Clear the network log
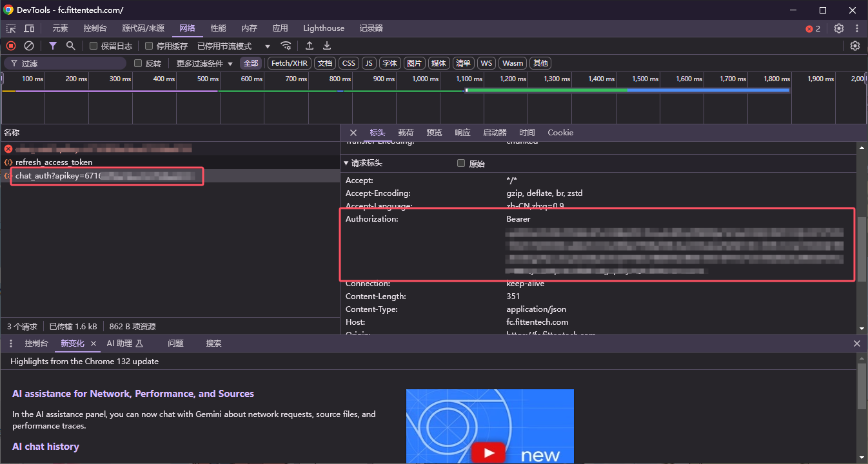Viewport: 868px width, 464px height. tap(29, 46)
